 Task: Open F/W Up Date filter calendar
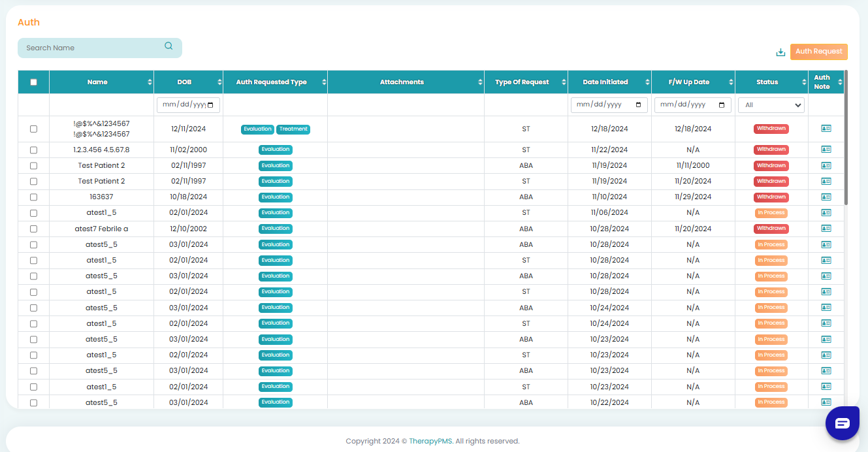[721, 105]
